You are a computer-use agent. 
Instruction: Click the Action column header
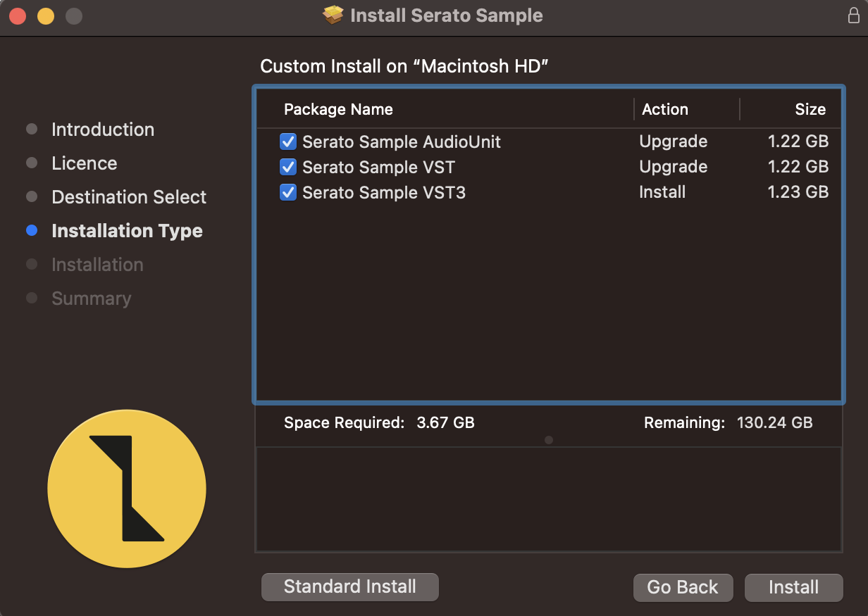pyautogui.click(x=665, y=109)
